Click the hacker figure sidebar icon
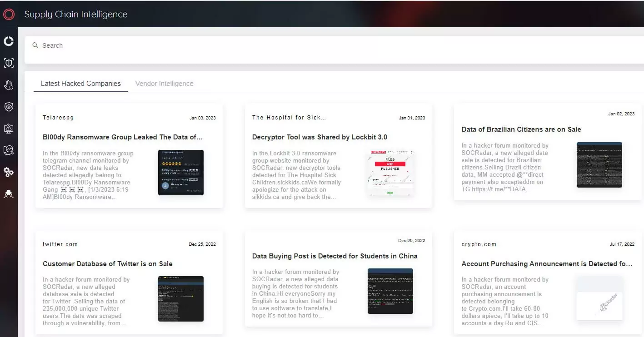 tap(9, 194)
